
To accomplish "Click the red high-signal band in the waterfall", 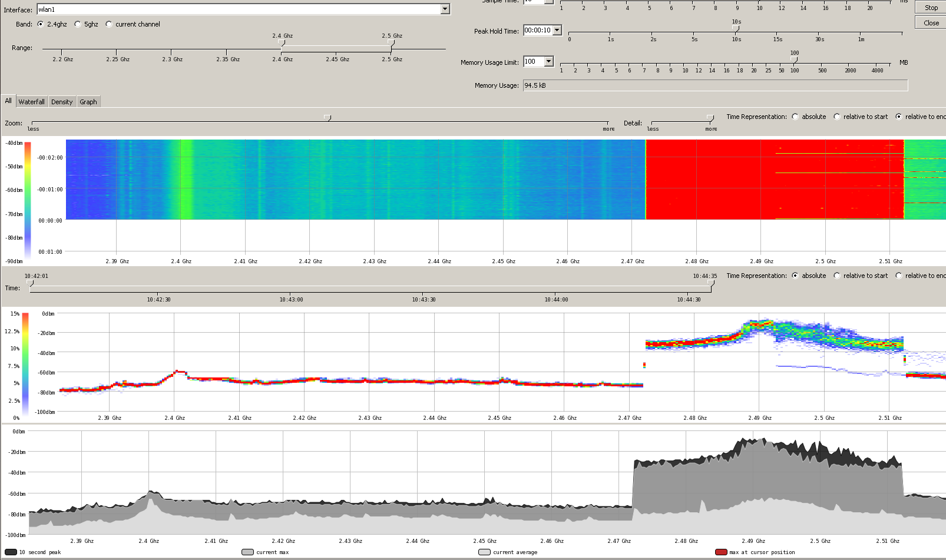I will pos(775,180).
